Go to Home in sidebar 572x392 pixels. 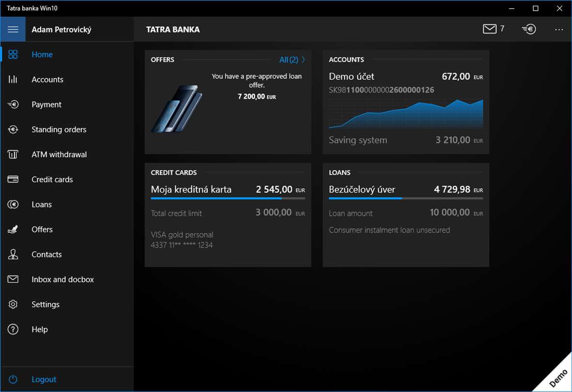click(42, 54)
